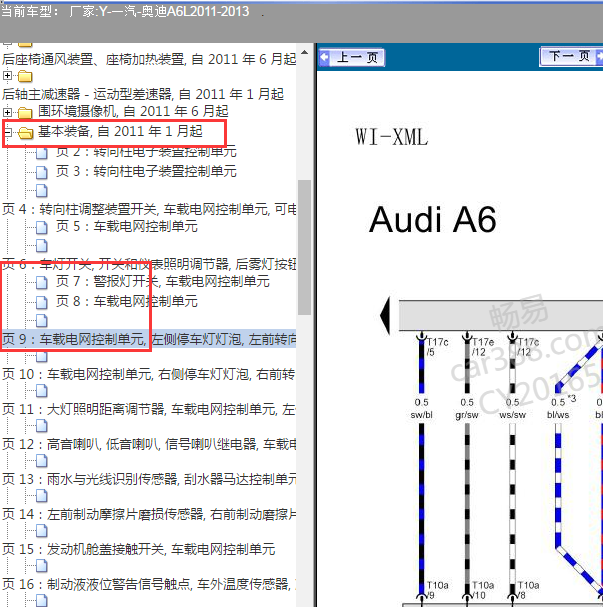Open 后轴主减速器 - 运动型差速器 entry
The width and height of the screenshot is (603, 607).
pos(143,94)
